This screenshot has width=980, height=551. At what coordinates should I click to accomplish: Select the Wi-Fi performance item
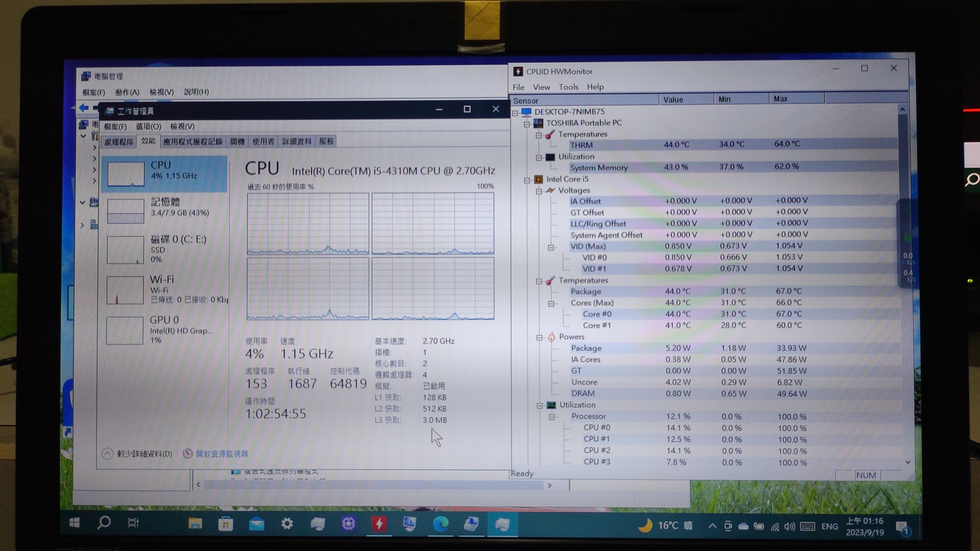click(164, 289)
